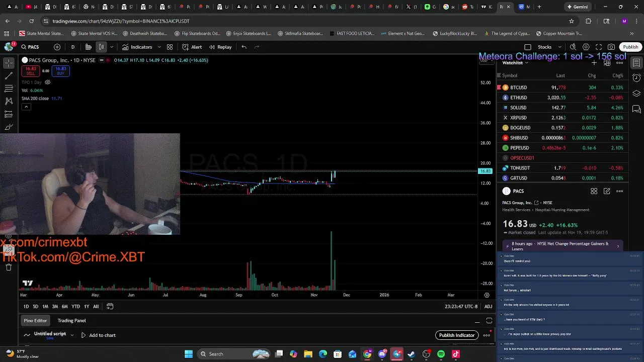Select the crosshair cursor tool
This screenshot has height=362, width=644.
(9, 63)
